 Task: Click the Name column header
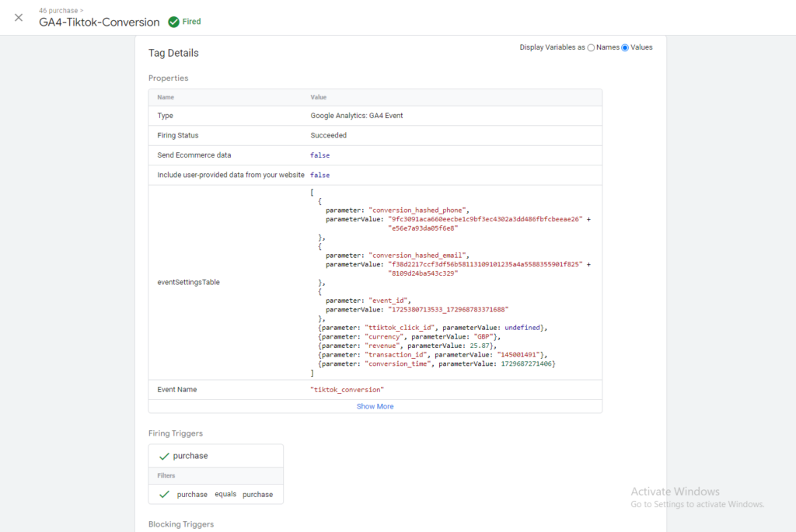(166, 97)
